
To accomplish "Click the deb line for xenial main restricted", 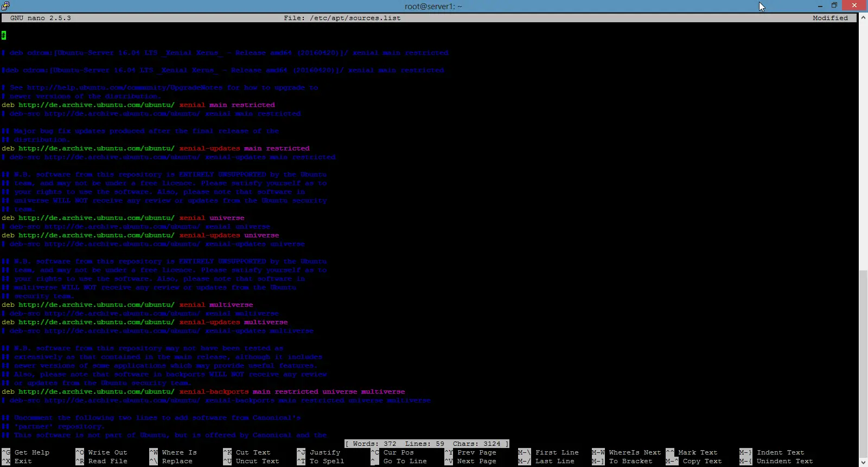I will coord(138,105).
